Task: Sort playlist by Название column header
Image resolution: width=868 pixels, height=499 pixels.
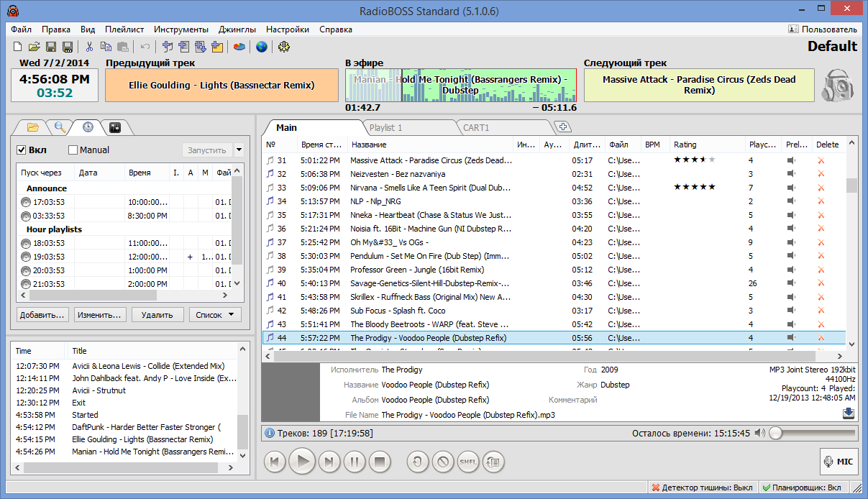Action: pyautogui.click(x=430, y=145)
